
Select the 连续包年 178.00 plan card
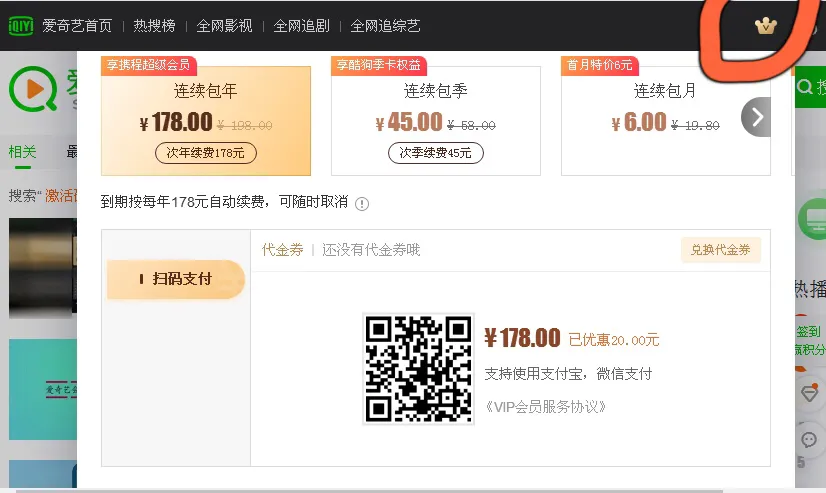point(206,121)
